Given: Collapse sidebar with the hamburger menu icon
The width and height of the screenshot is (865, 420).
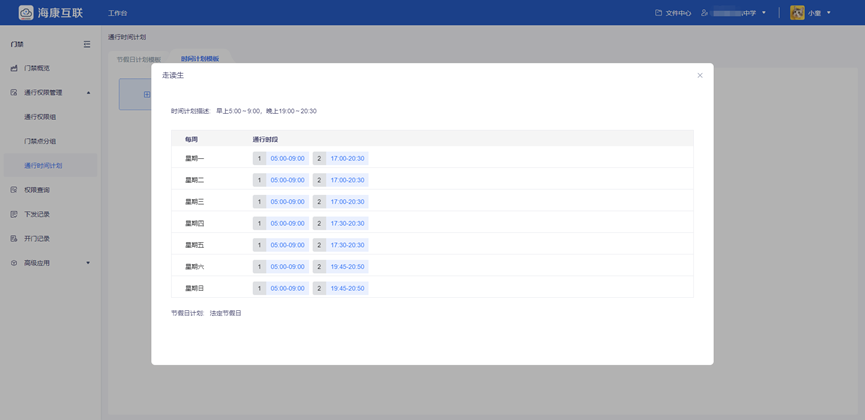Looking at the screenshot, I should [x=87, y=44].
